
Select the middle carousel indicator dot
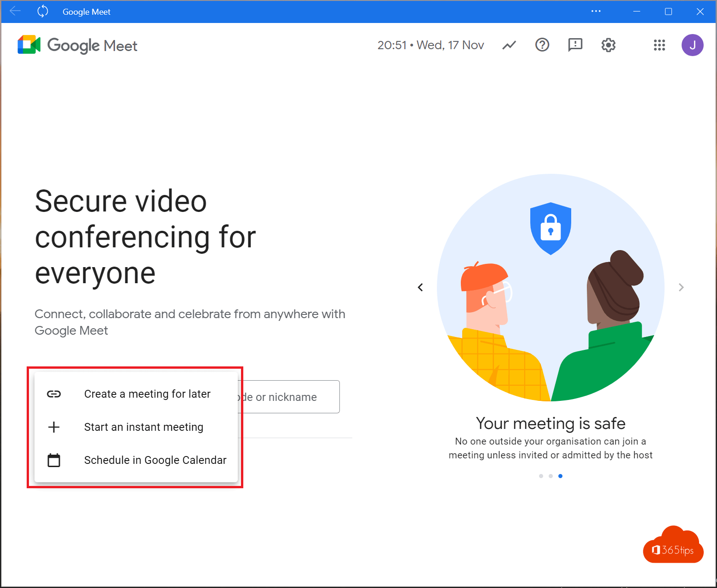[551, 476]
